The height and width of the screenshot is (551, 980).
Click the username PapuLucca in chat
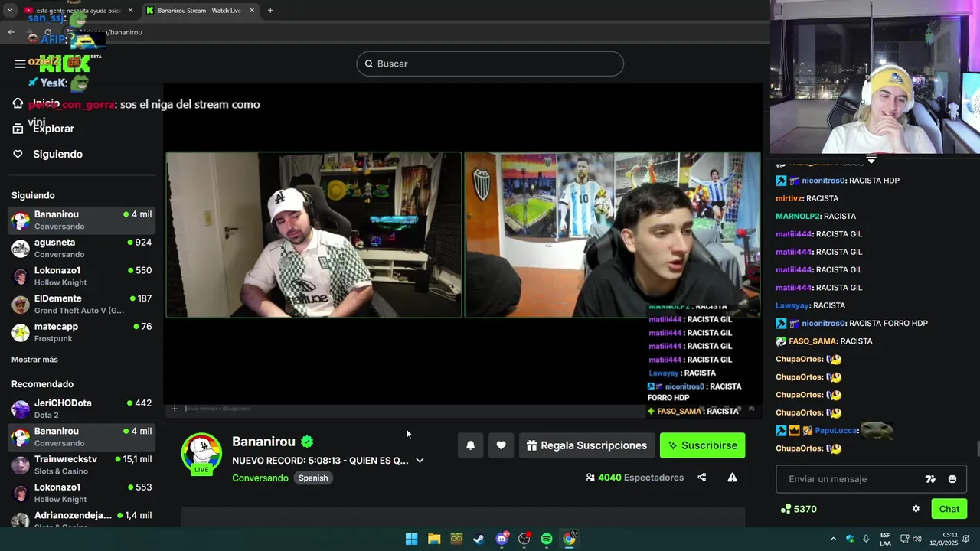836,431
